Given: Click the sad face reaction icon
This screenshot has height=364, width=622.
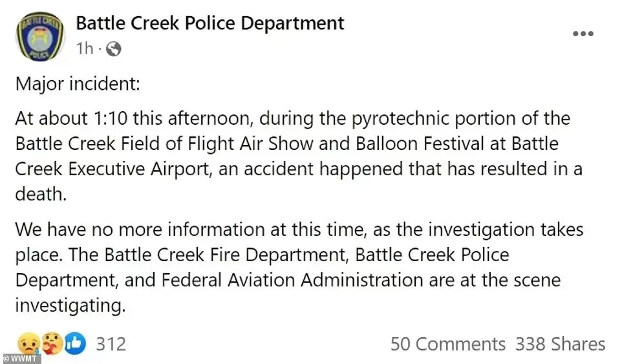Looking at the screenshot, I should (28, 343).
